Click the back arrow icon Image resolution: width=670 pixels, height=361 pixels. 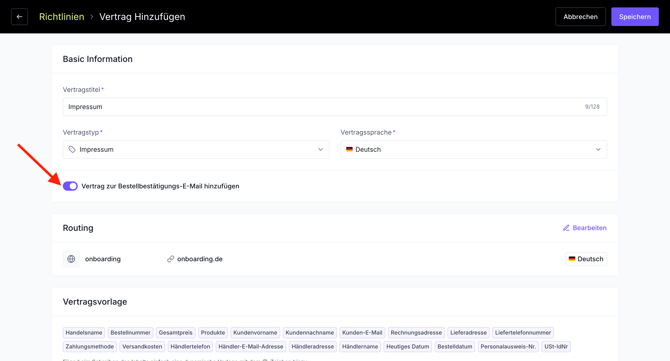point(19,17)
